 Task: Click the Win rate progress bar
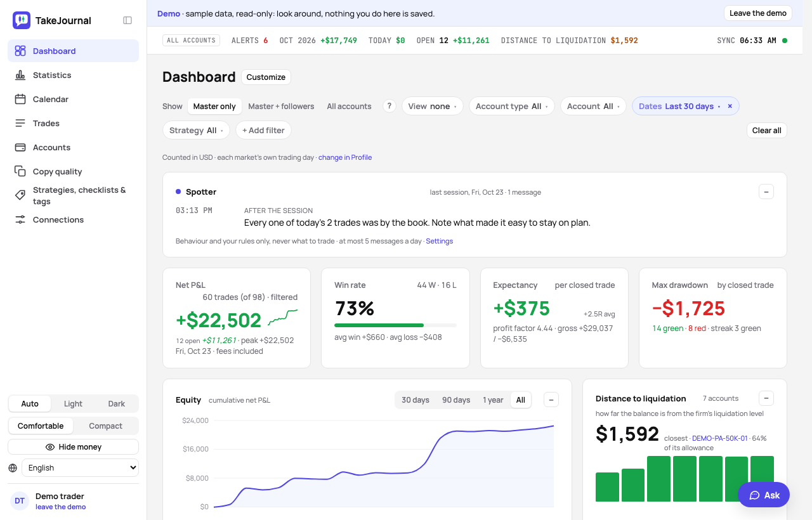coord(395,325)
